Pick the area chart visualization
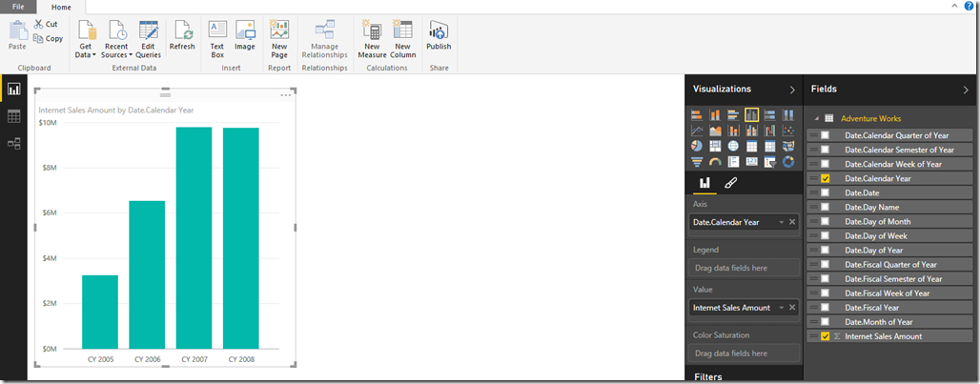 click(x=715, y=131)
